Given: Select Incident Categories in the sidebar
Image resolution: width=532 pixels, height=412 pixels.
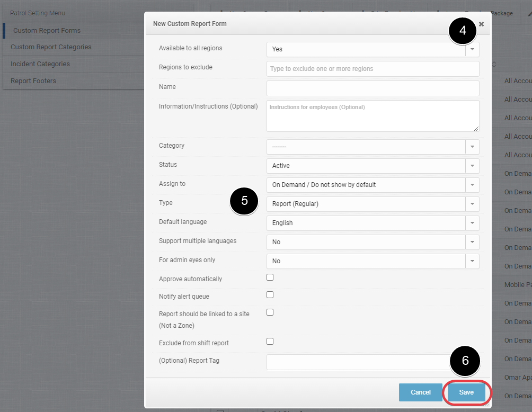Looking at the screenshot, I should 40,64.
